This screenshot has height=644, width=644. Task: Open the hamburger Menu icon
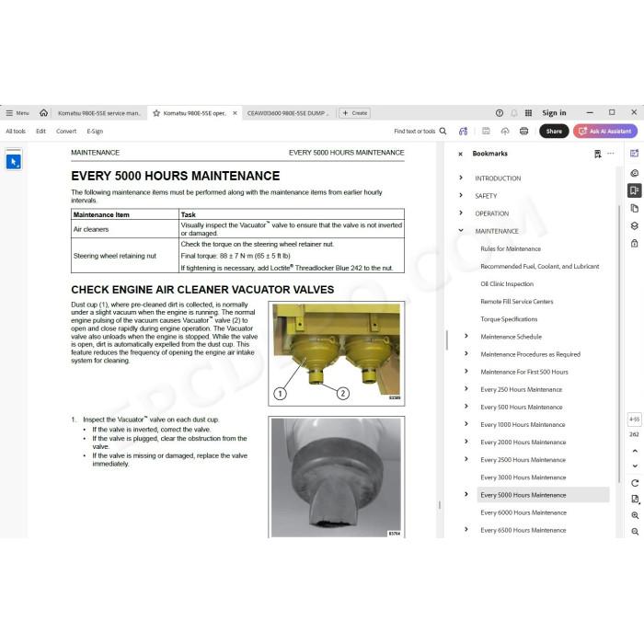point(9,113)
